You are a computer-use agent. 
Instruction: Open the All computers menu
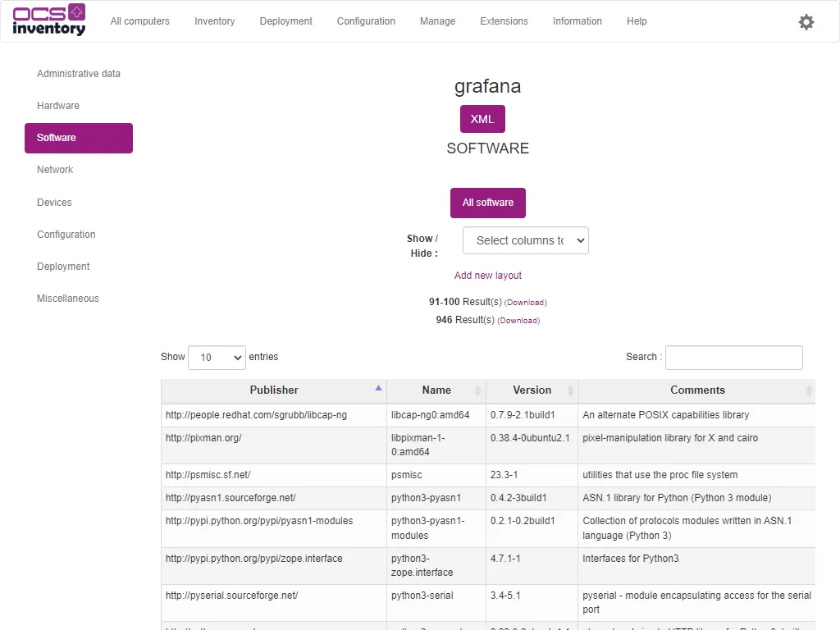click(x=139, y=21)
